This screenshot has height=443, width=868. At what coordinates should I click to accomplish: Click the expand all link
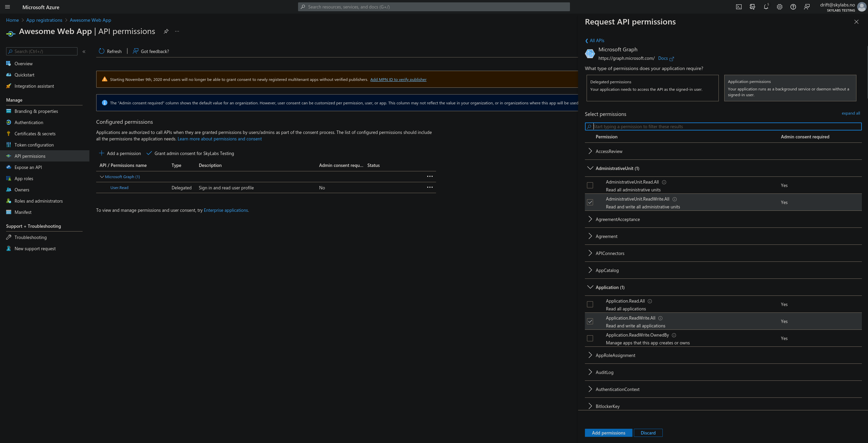(851, 113)
